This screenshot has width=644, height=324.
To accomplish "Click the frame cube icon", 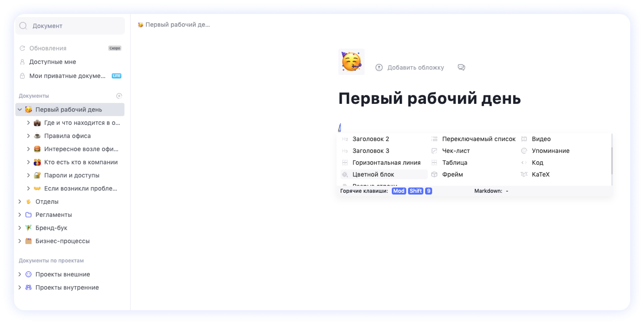I will pyautogui.click(x=434, y=175).
